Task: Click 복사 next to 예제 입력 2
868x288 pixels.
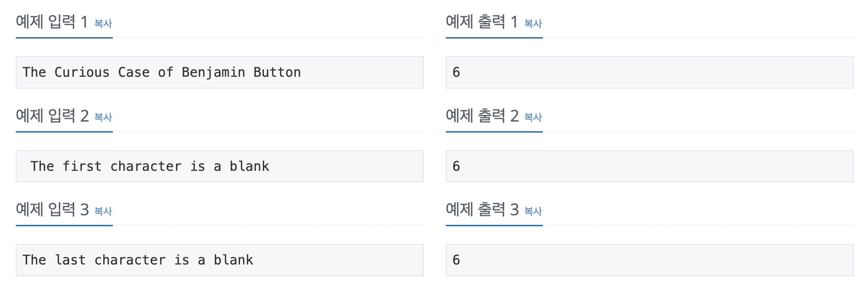Action: point(103,117)
